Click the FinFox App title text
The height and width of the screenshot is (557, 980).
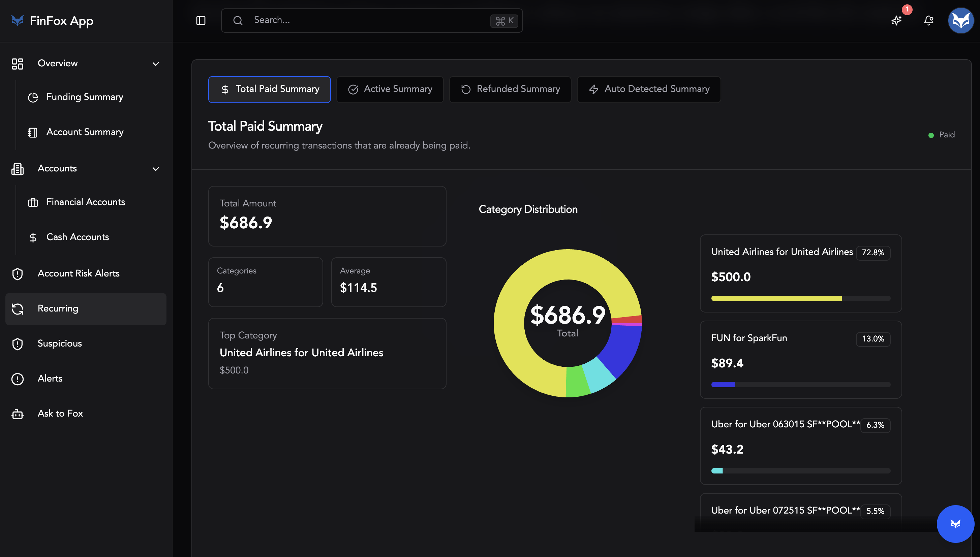point(61,21)
